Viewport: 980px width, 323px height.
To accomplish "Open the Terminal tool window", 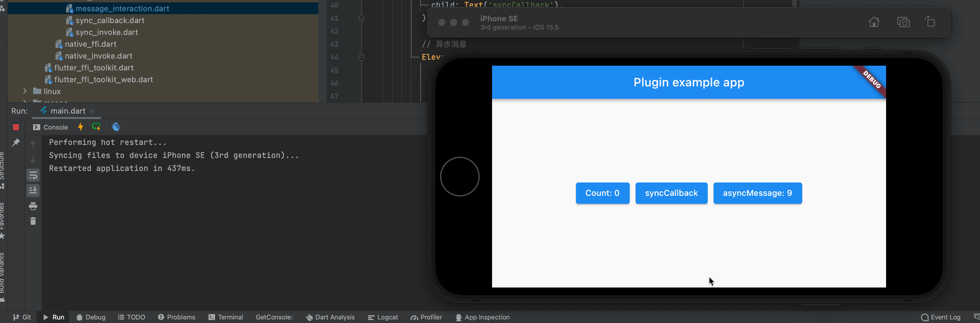I will click(226, 317).
